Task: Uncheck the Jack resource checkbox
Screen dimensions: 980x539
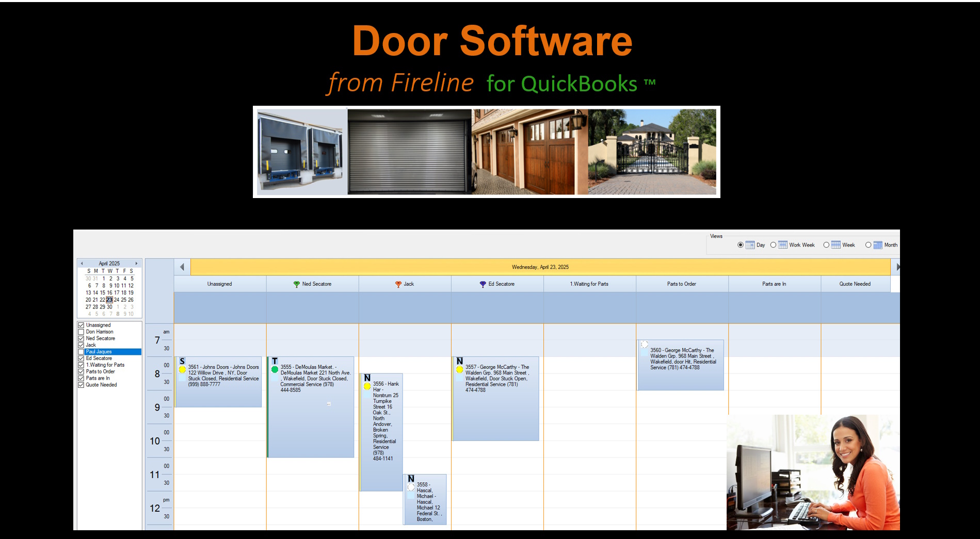Action: (x=81, y=345)
